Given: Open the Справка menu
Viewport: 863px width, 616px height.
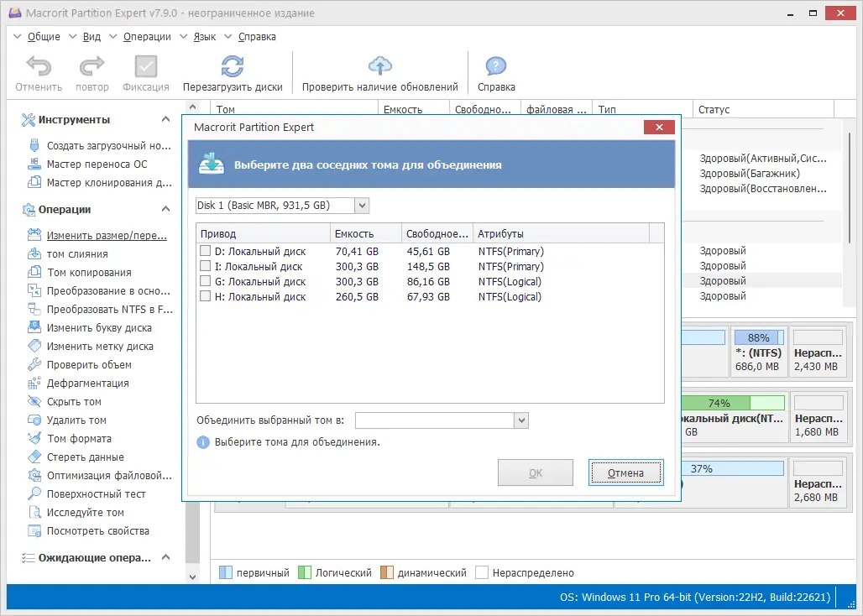Looking at the screenshot, I should 257,37.
